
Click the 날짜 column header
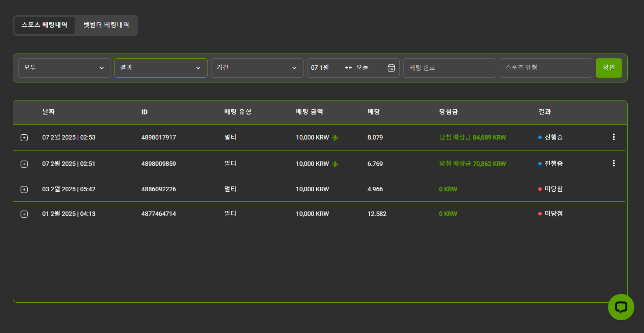(48, 112)
